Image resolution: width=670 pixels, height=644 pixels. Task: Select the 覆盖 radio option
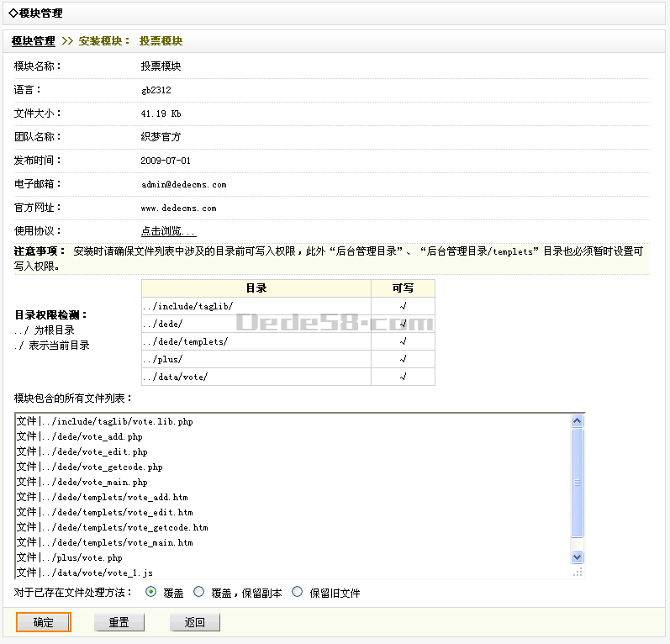coord(151,592)
